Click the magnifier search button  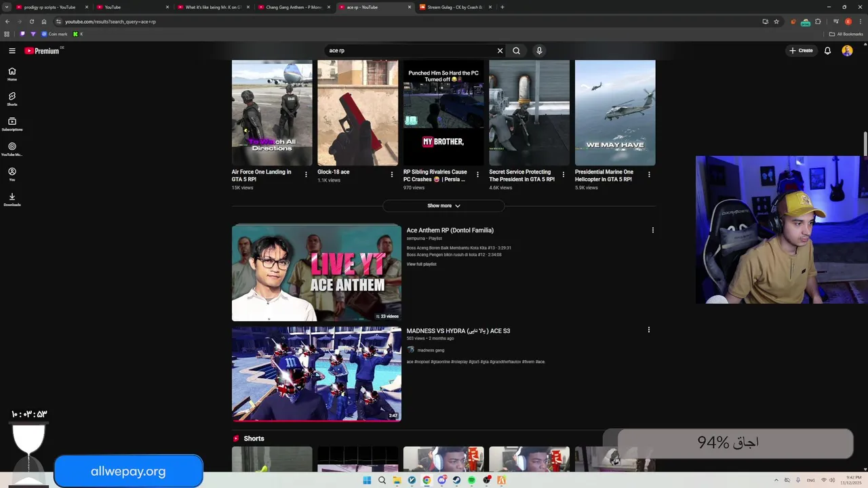(516, 51)
